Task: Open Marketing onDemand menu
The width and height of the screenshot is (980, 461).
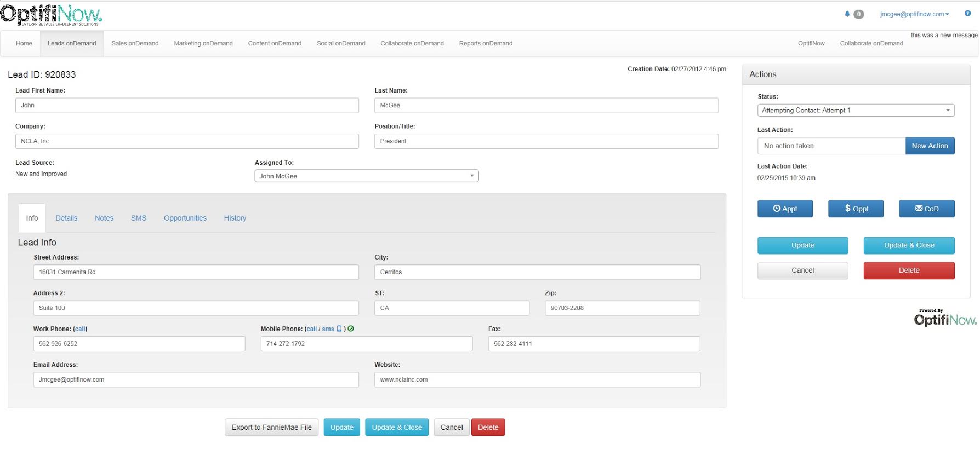Action: pos(203,43)
